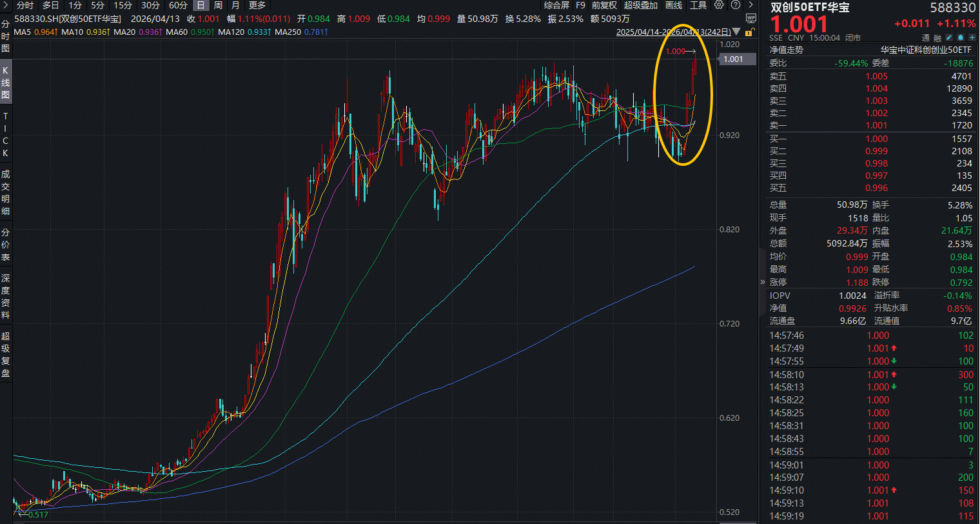Expand the toolbar via the right chevron arrow
This screenshot has height=524, width=980.
click(x=750, y=5)
